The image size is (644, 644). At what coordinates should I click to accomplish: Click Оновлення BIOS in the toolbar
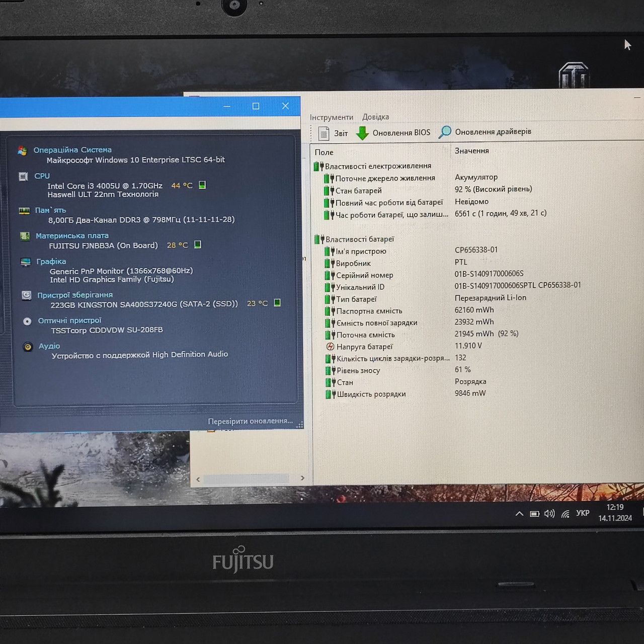[x=393, y=133]
